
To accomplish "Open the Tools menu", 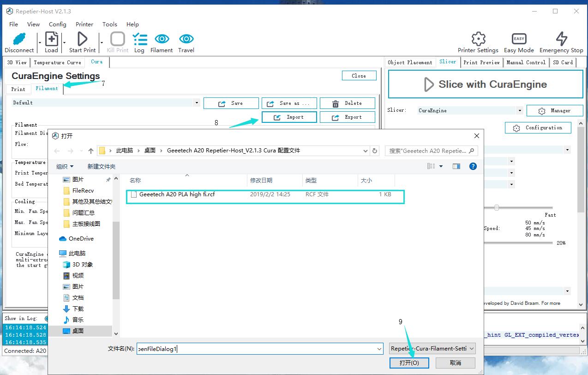I will click(x=110, y=24).
